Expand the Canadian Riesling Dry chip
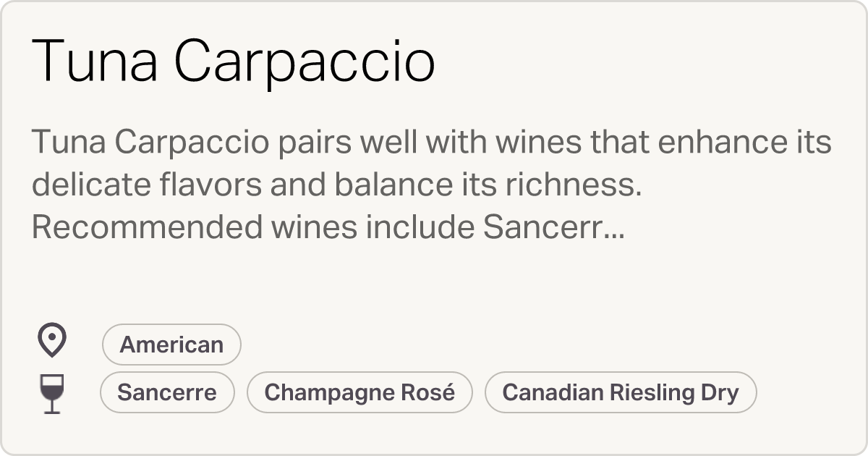868x456 pixels. (x=621, y=392)
